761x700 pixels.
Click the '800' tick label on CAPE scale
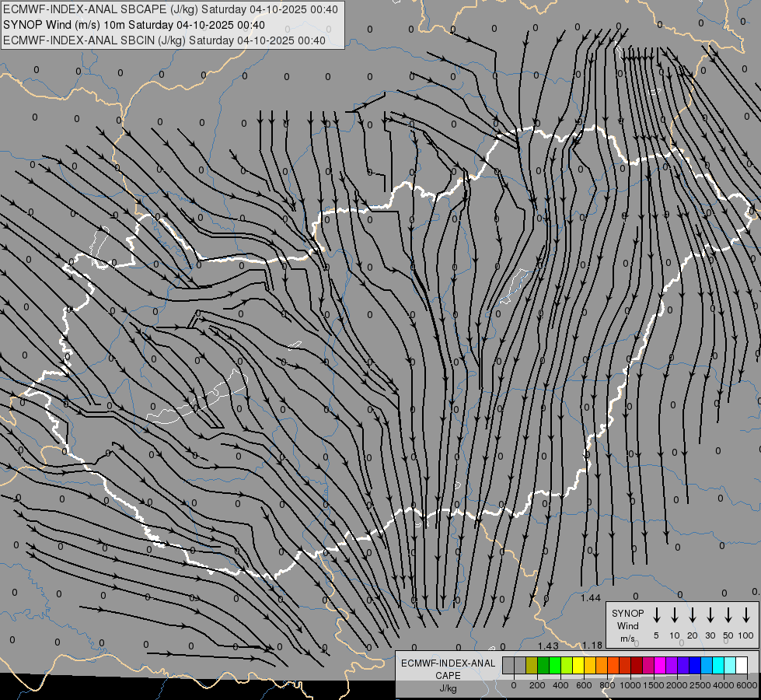pos(607,685)
